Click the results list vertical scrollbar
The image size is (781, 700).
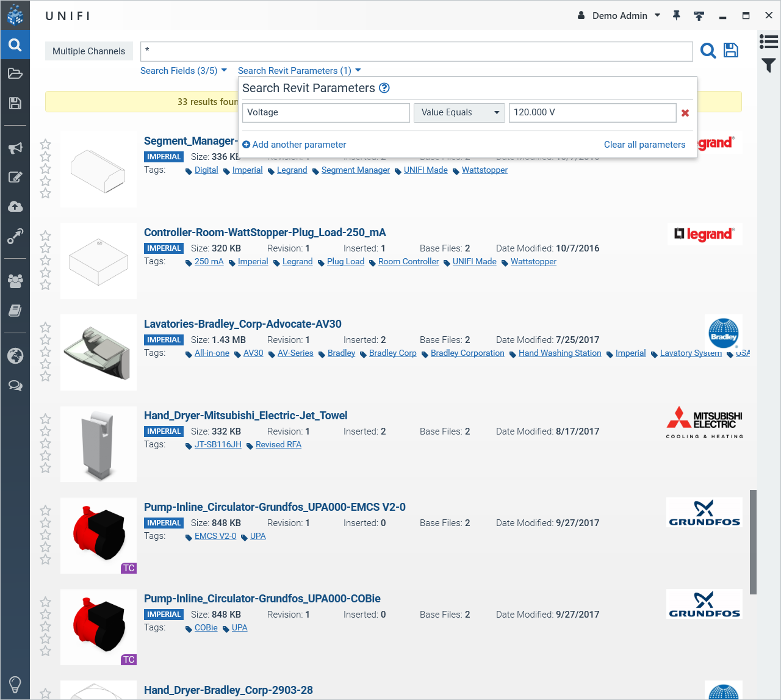click(753, 542)
